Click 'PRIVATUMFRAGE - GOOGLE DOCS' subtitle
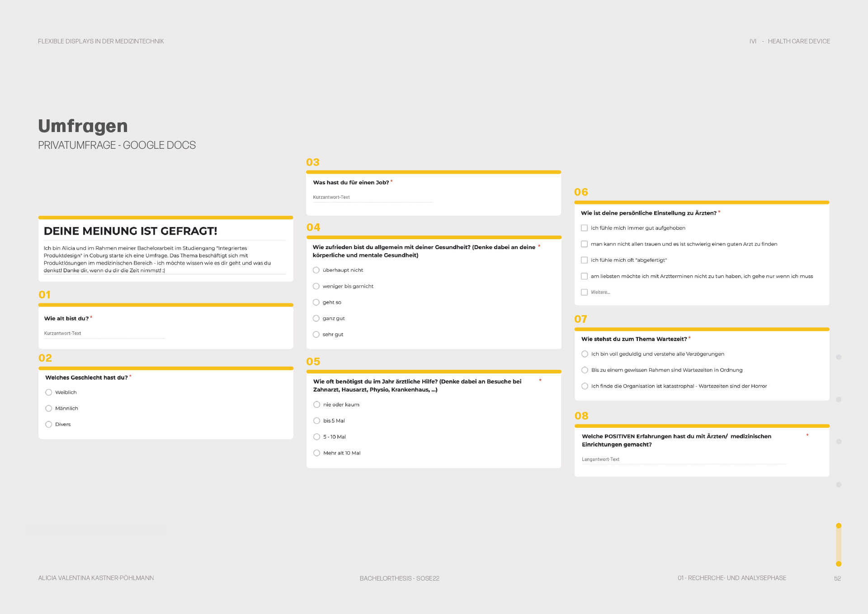This screenshot has width=868, height=614. (117, 146)
